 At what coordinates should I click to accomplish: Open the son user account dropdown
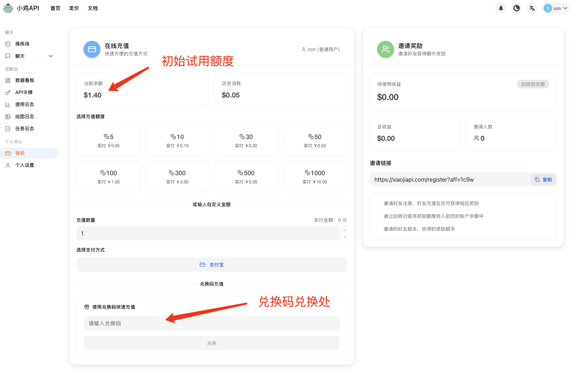pos(556,8)
